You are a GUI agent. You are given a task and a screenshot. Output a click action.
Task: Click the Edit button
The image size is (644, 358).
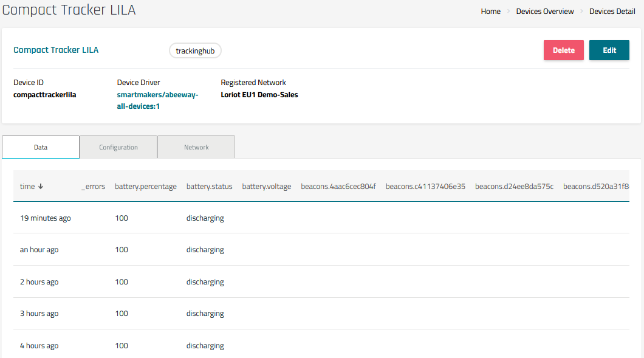coord(609,50)
